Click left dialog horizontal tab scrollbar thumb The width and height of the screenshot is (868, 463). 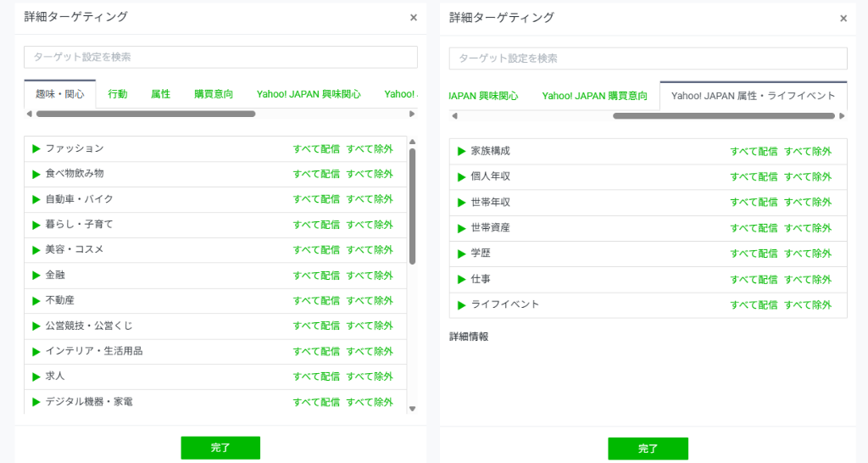pos(146,114)
